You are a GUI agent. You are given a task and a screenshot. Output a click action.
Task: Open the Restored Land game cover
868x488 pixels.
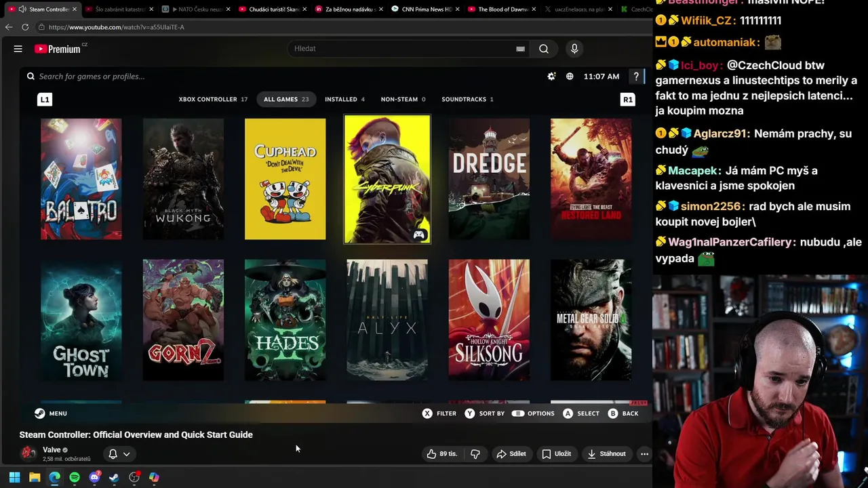591,179
